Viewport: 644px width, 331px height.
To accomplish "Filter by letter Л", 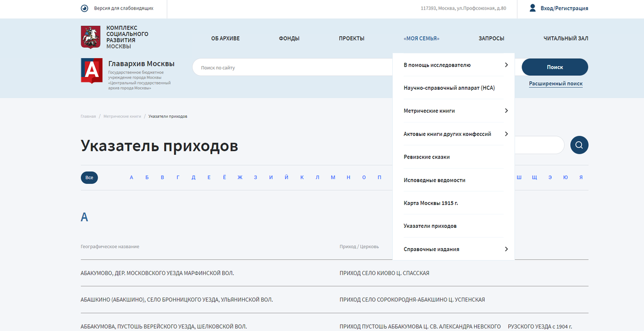I will click(317, 177).
